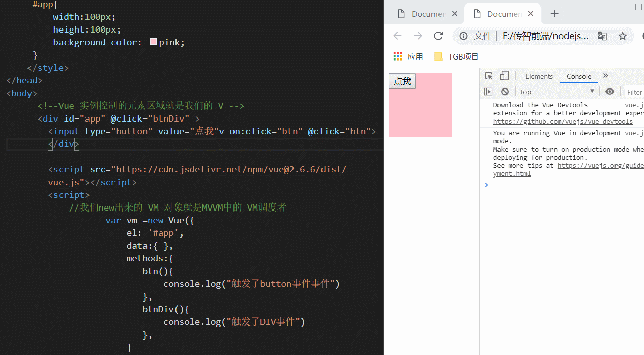Show the console sidebar panel icon
Screen dimensions: 644x355
tap(488, 92)
